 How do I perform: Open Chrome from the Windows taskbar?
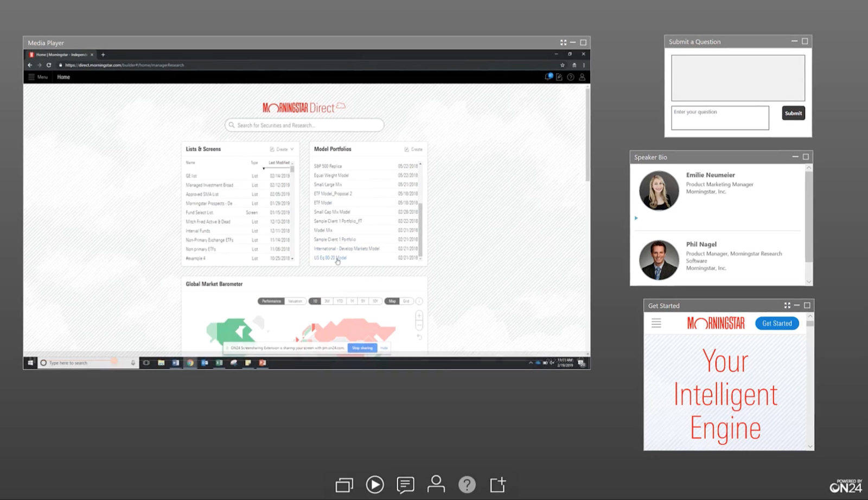coord(190,363)
